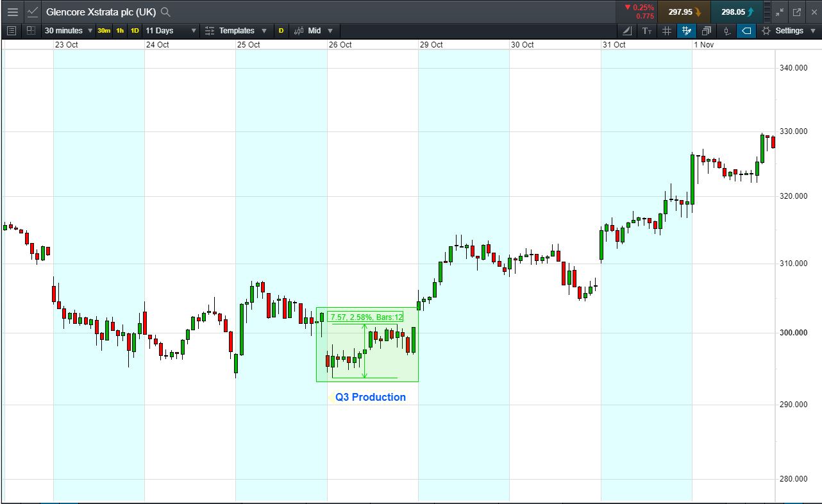Click the candlestick pattern tool icon

click(x=726, y=31)
